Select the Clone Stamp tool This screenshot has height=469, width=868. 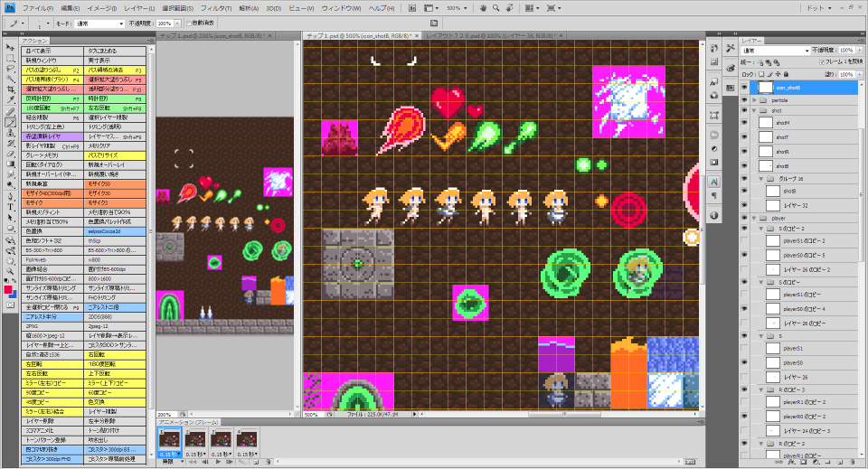coord(10,133)
